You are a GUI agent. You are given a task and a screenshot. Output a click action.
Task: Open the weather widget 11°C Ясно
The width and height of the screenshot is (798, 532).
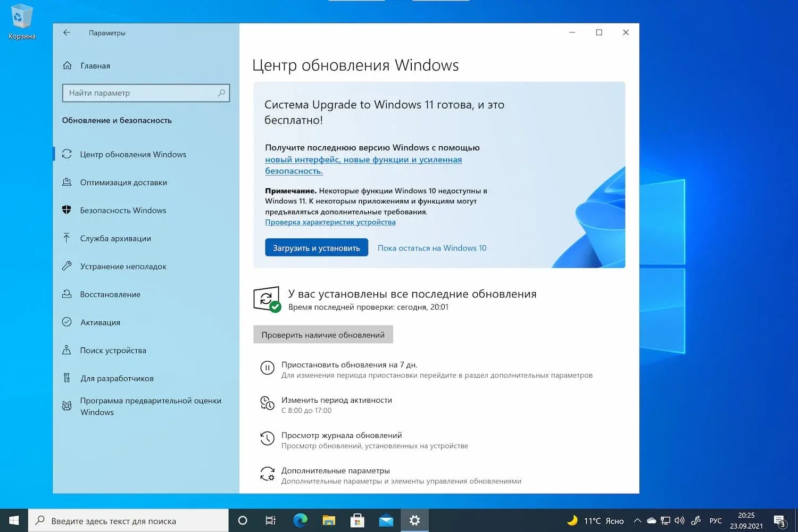[595, 520]
